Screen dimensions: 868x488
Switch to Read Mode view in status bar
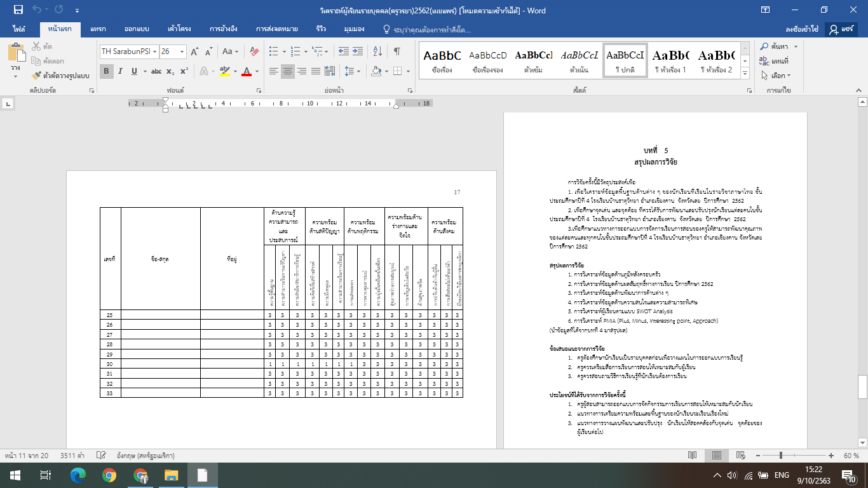(693, 456)
